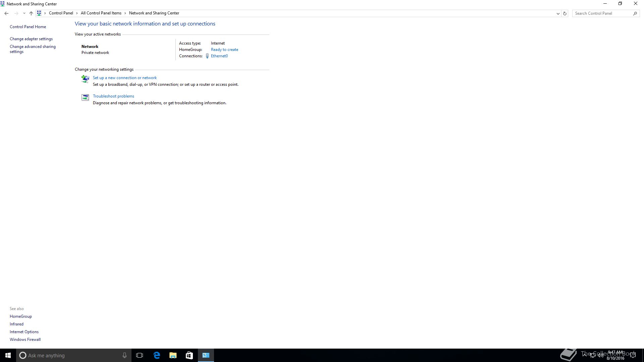Click the Troubleshoot problems icon

pos(85,97)
